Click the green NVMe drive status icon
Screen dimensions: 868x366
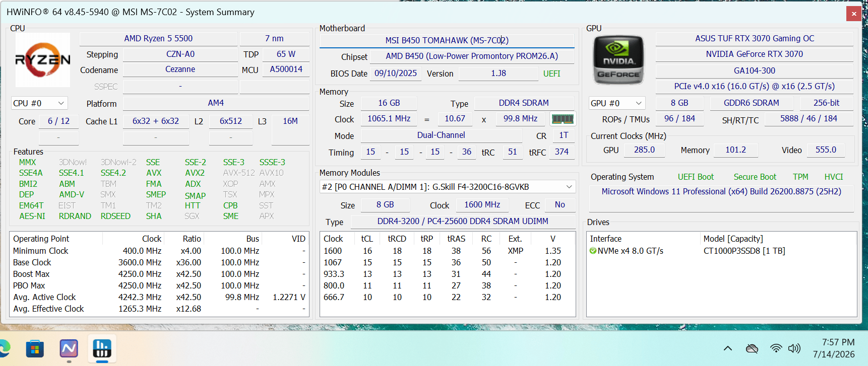point(593,251)
